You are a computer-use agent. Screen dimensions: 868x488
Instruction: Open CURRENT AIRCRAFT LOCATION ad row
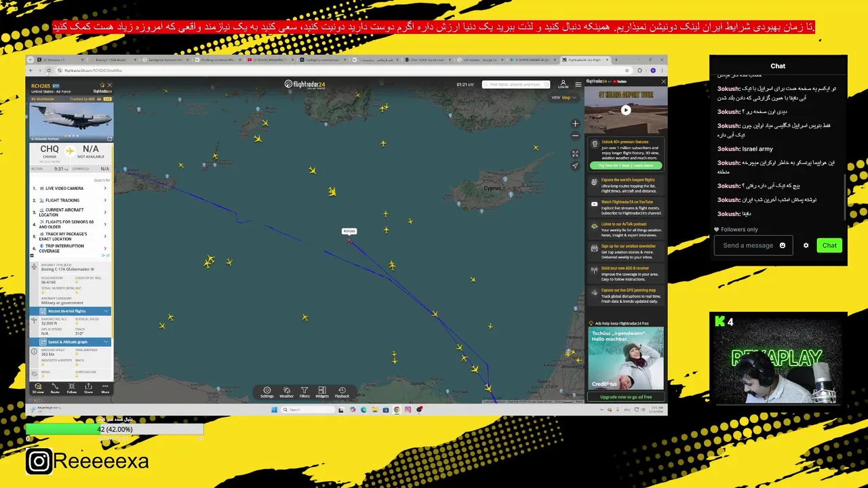(x=71, y=212)
